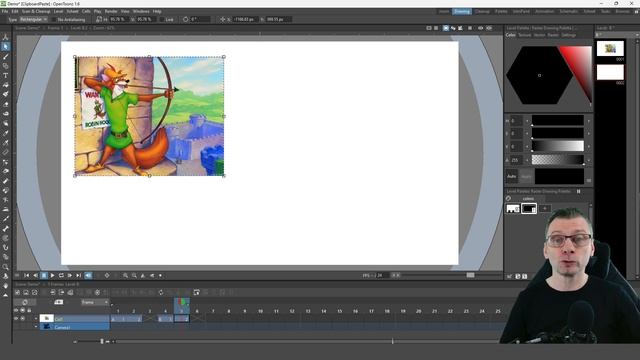The width and height of the screenshot is (640, 360).
Task: Select the Robin Hood frame thumbnail in level strip
Action: click(x=610, y=49)
